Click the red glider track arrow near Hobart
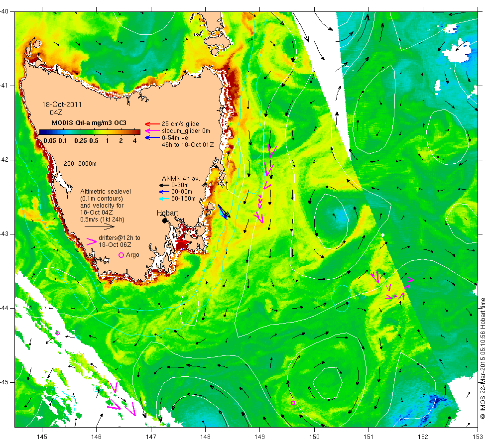Screen dimensions: 488x448 (183, 242)
